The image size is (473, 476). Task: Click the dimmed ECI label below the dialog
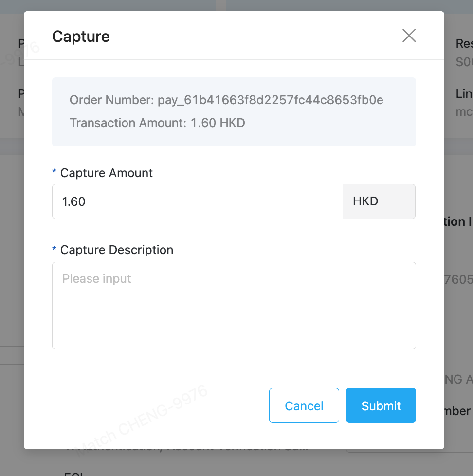pyautogui.click(x=73, y=474)
